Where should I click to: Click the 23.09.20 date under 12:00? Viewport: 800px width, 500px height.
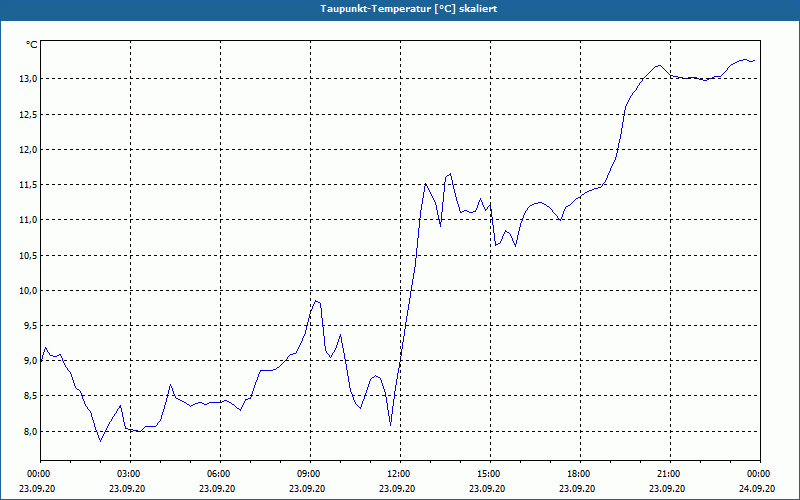[x=397, y=488]
